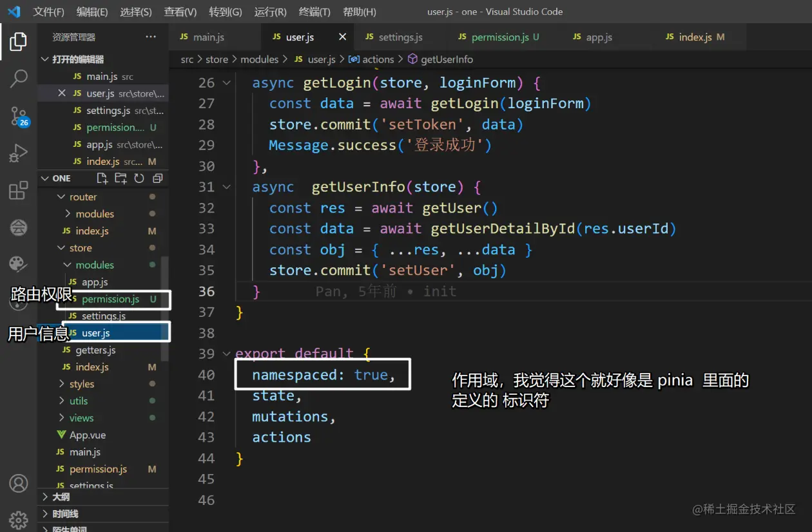Open the Manage gear icon
812x532 pixels.
coord(19,520)
